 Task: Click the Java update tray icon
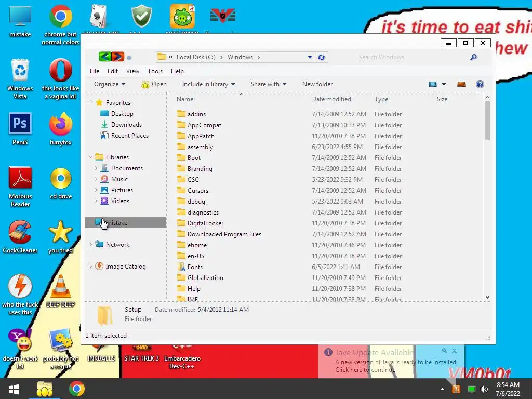pos(456,389)
